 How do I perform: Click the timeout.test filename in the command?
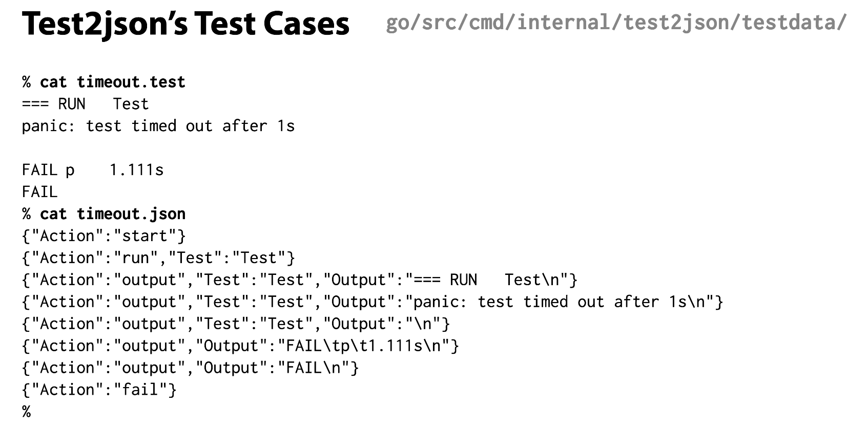click(x=131, y=82)
